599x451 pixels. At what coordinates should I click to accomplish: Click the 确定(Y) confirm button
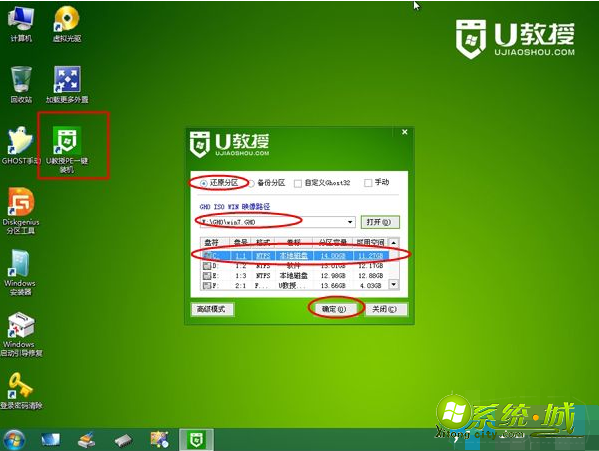click(335, 309)
